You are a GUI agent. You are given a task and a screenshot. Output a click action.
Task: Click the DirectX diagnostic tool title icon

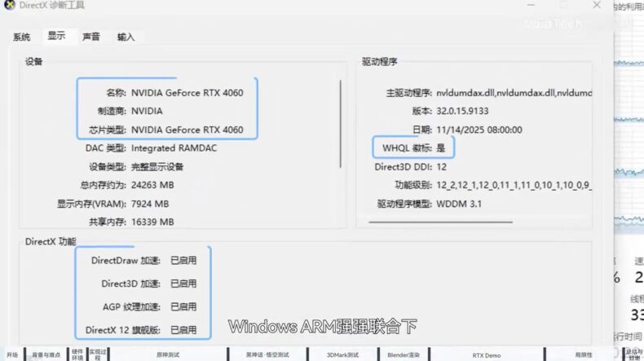[10, 5]
